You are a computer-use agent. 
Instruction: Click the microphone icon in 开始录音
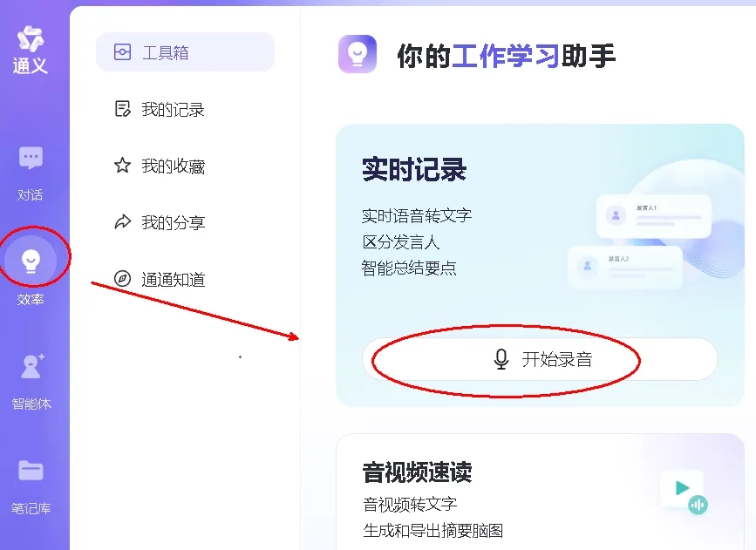coord(501,360)
